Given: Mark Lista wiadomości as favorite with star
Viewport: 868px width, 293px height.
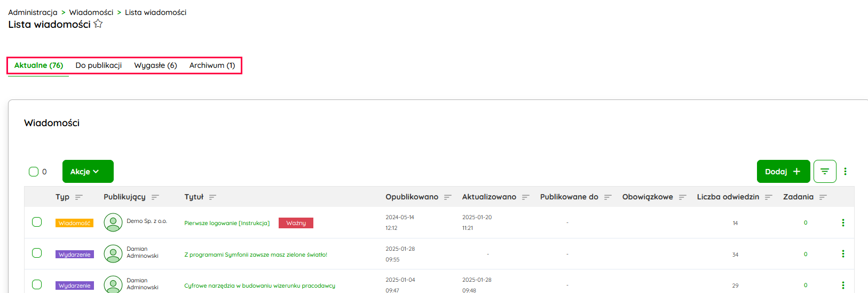Looking at the screenshot, I should tap(98, 24).
